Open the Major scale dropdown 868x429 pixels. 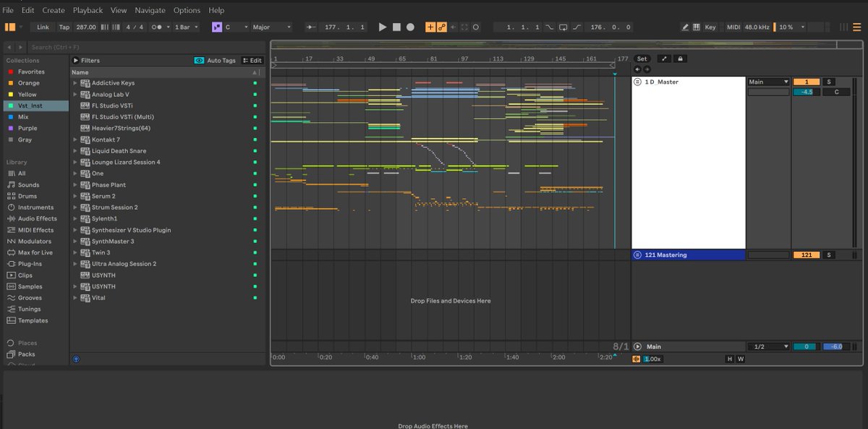pyautogui.click(x=271, y=27)
